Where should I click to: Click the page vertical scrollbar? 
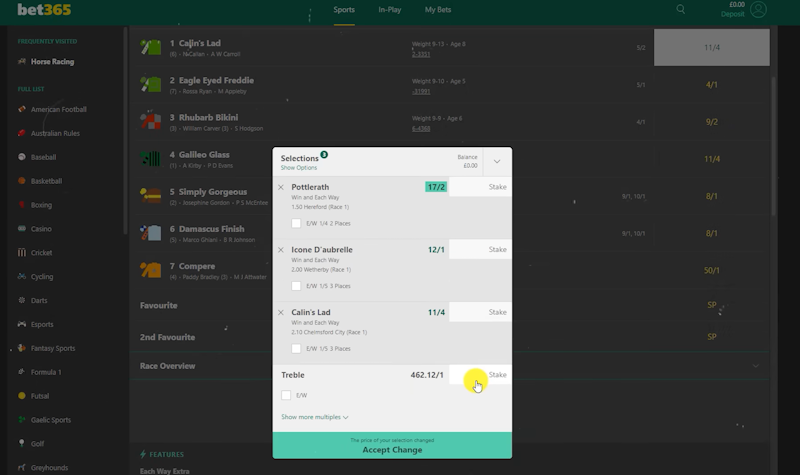[774, 145]
